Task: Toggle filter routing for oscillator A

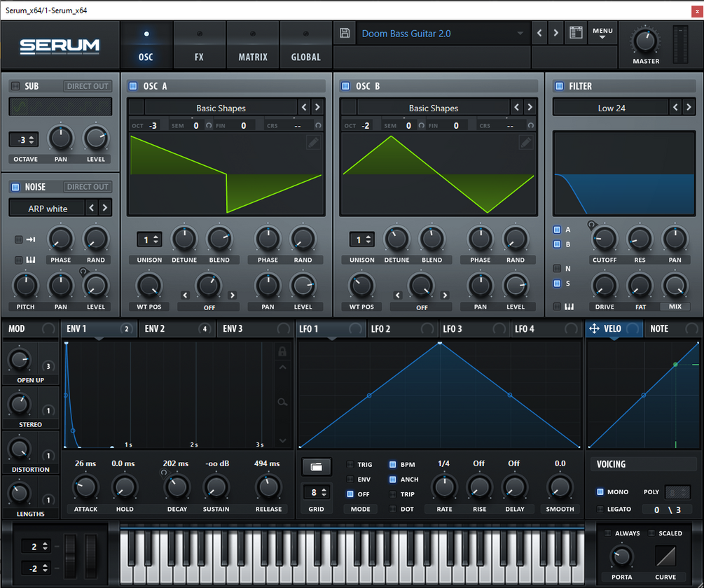Action: pos(557,230)
